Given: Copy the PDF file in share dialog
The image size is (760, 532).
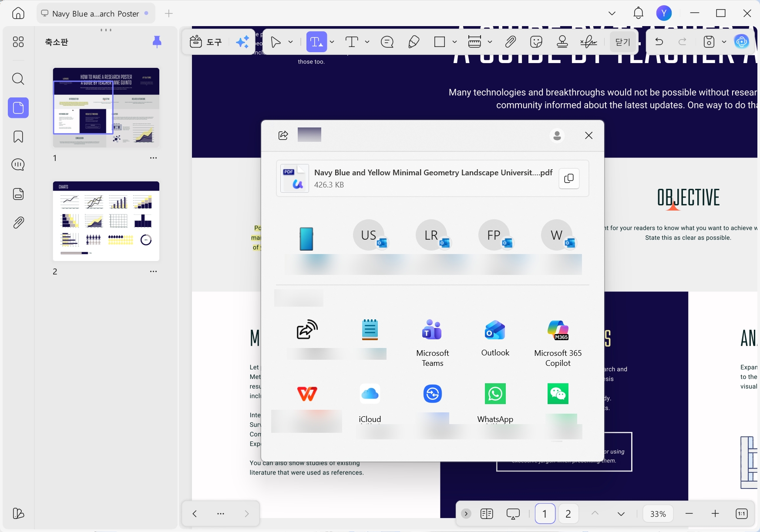Looking at the screenshot, I should [569, 178].
